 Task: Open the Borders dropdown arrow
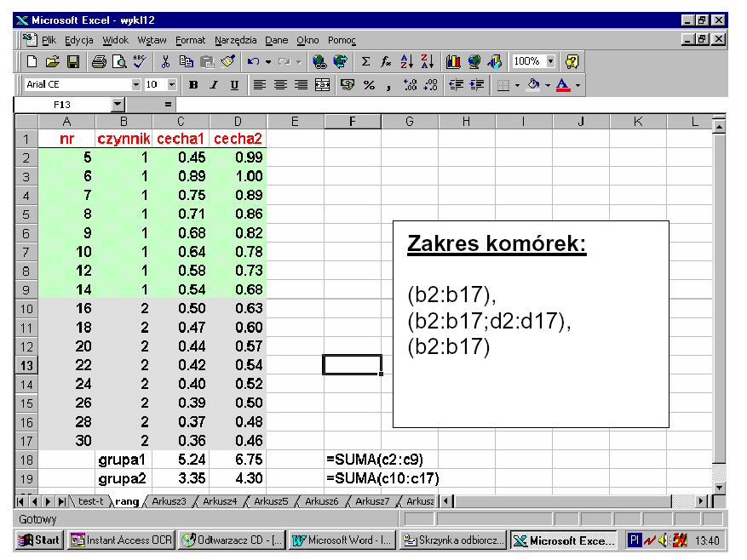pyautogui.click(x=517, y=86)
